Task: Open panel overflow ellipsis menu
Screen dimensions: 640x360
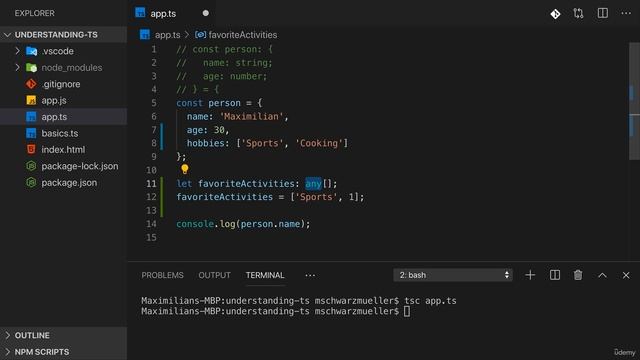Action: (310, 276)
